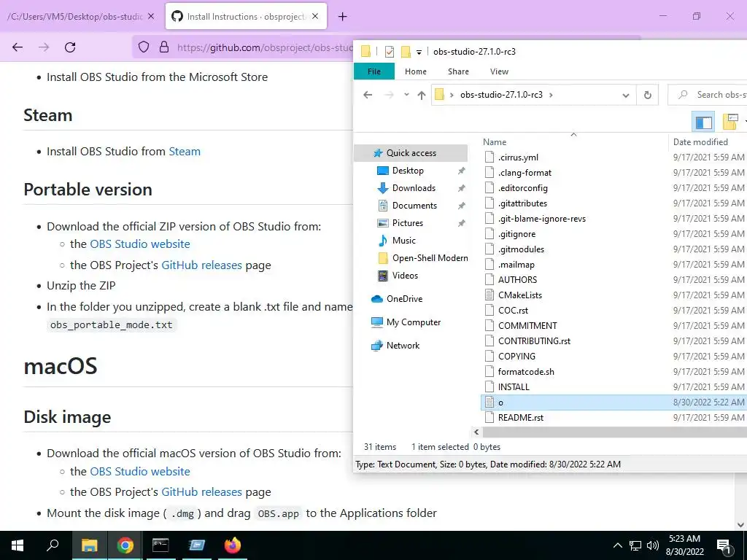Viewport: 747px width, 560px height.
Task: Switch to the Share ribbon tab
Action: (458, 71)
